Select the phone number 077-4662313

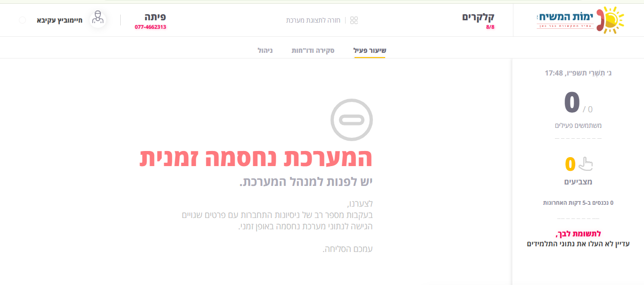pos(150,27)
